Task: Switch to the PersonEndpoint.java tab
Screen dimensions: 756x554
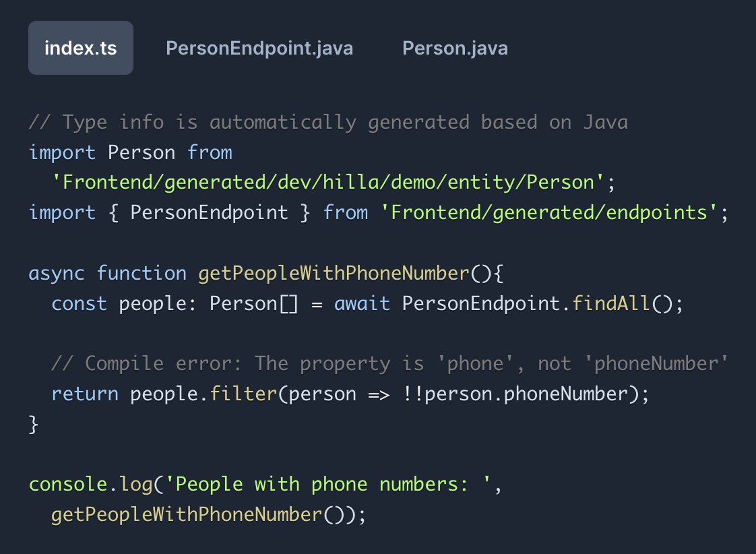Action: 259,49
